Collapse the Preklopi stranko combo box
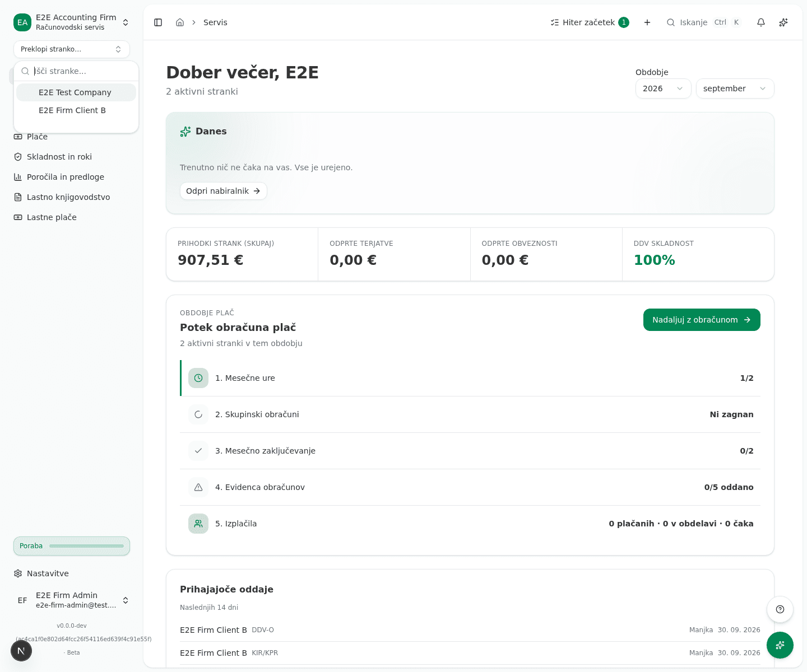Image resolution: width=807 pixels, height=672 pixels. pyautogui.click(x=72, y=49)
